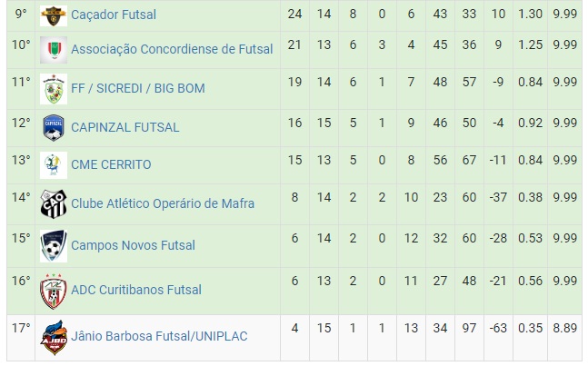Viewport: 588px width, 366px height.
Task: Open the CAPINZAL FUTSAL team page link
Action: click(125, 127)
